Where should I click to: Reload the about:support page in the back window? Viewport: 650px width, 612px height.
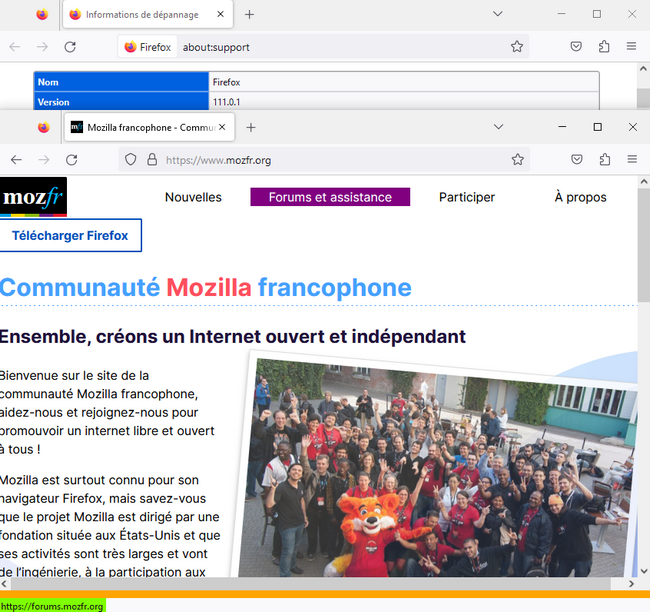tap(70, 47)
